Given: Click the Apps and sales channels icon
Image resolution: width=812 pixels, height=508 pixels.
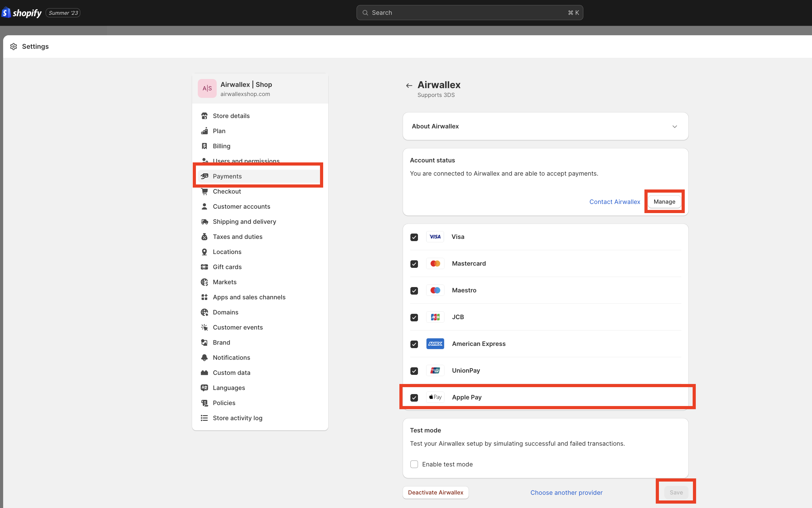Looking at the screenshot, I should click(204, 297).
